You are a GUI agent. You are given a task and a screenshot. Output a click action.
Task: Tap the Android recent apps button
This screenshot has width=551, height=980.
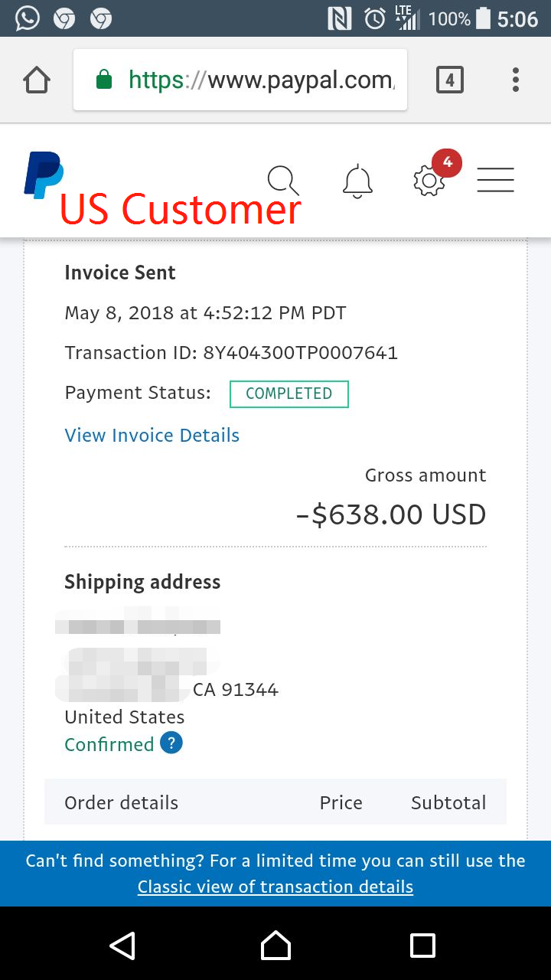click(x=422, y=946)
